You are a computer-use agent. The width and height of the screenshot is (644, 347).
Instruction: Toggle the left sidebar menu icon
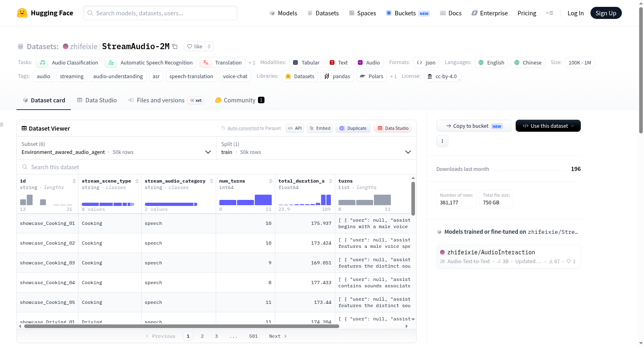2,125
